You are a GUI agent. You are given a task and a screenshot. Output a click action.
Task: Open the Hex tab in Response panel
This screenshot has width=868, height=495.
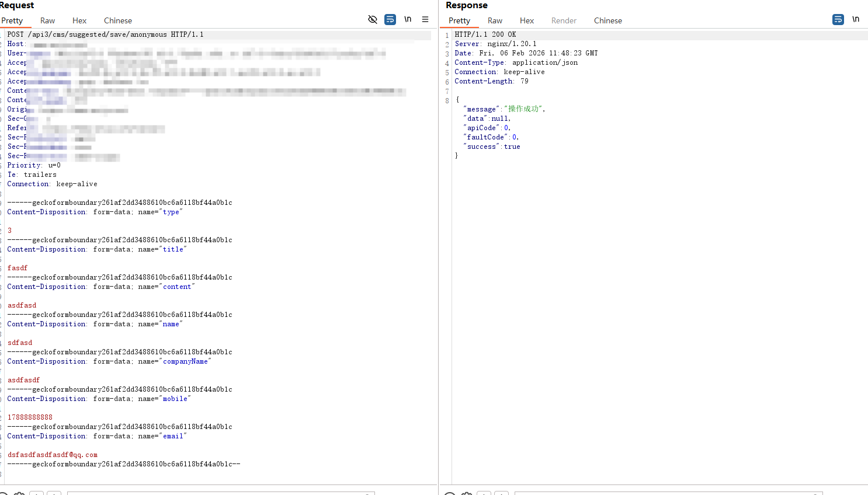pos(527,20)
